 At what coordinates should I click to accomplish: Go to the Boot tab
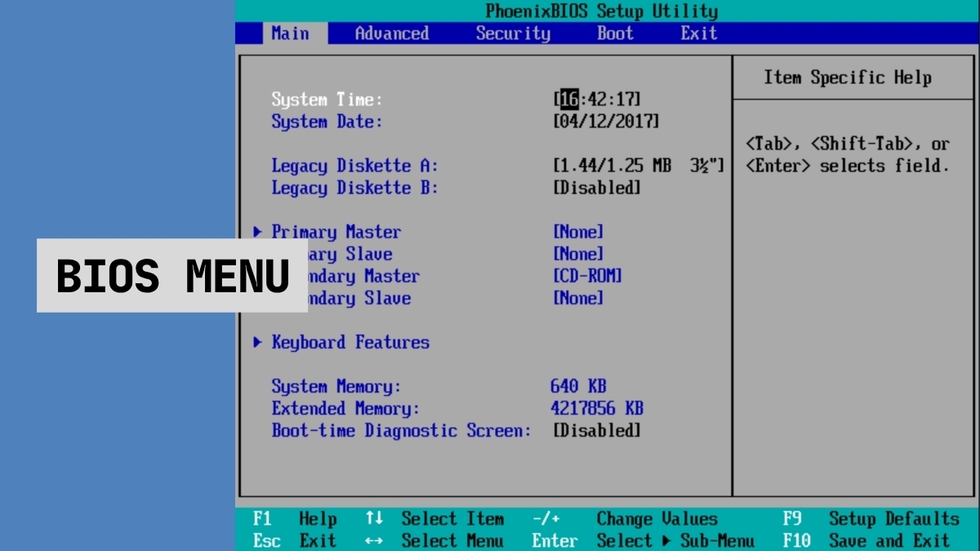(615, 33)
